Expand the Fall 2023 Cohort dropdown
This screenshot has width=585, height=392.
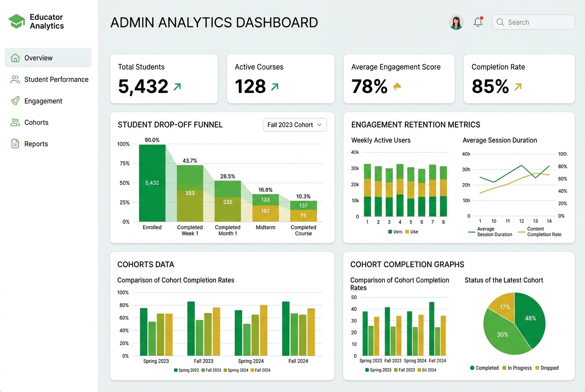click(295, 125)
